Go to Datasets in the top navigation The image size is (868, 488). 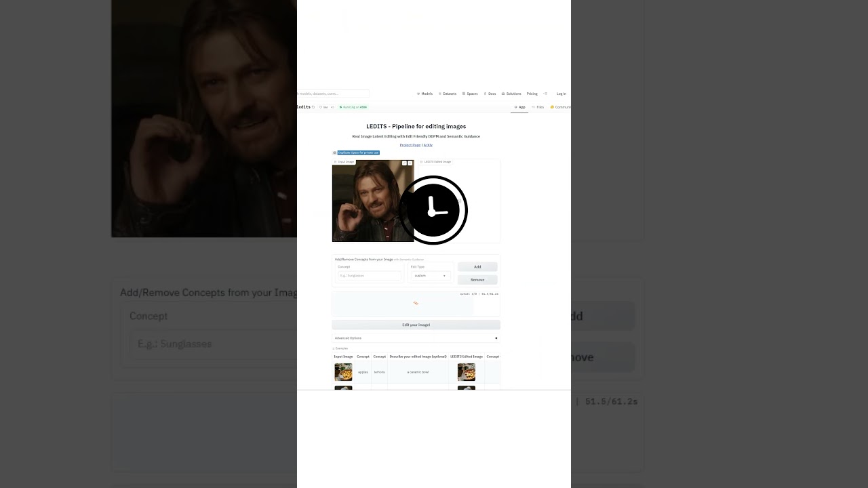click(448, 94)
